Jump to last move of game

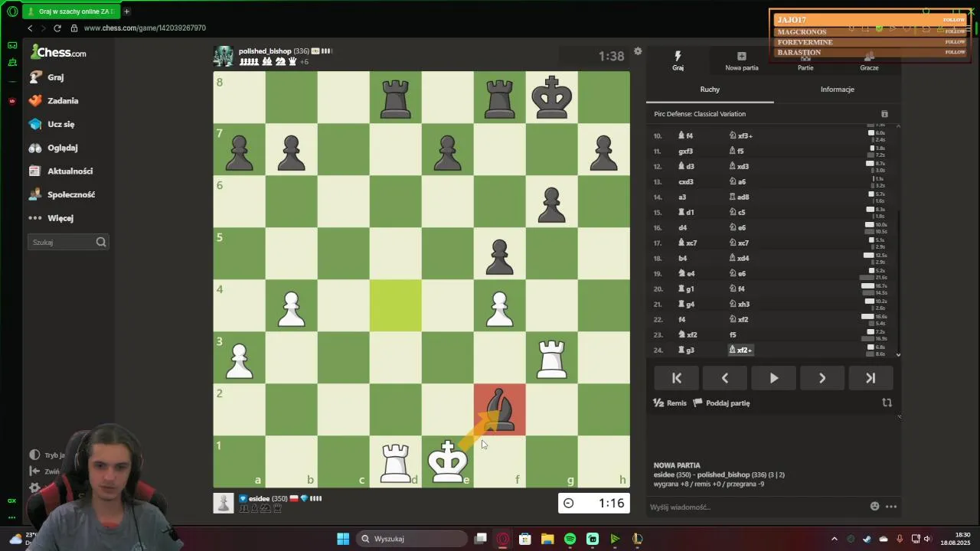[871, 378]
